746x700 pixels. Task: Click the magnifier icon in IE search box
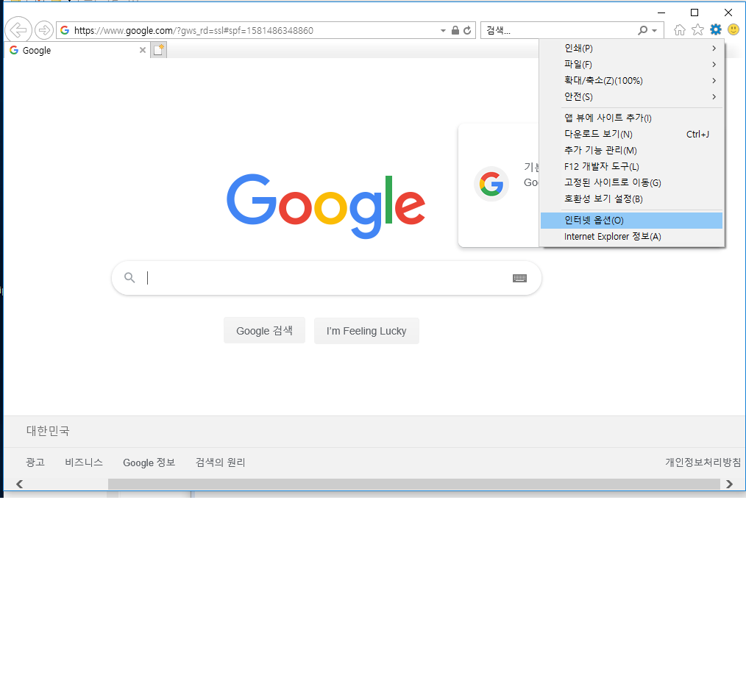click(x=643, y=30)
